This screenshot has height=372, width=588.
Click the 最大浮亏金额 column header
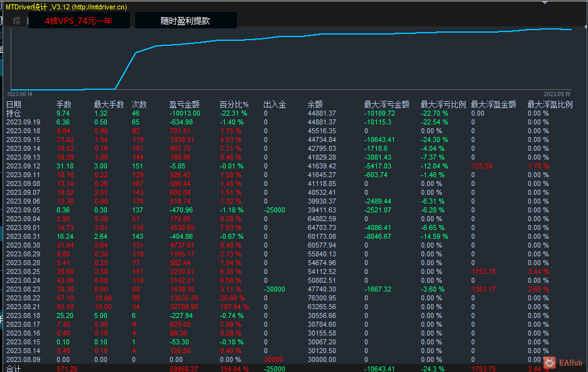click(x=386, y=104)
